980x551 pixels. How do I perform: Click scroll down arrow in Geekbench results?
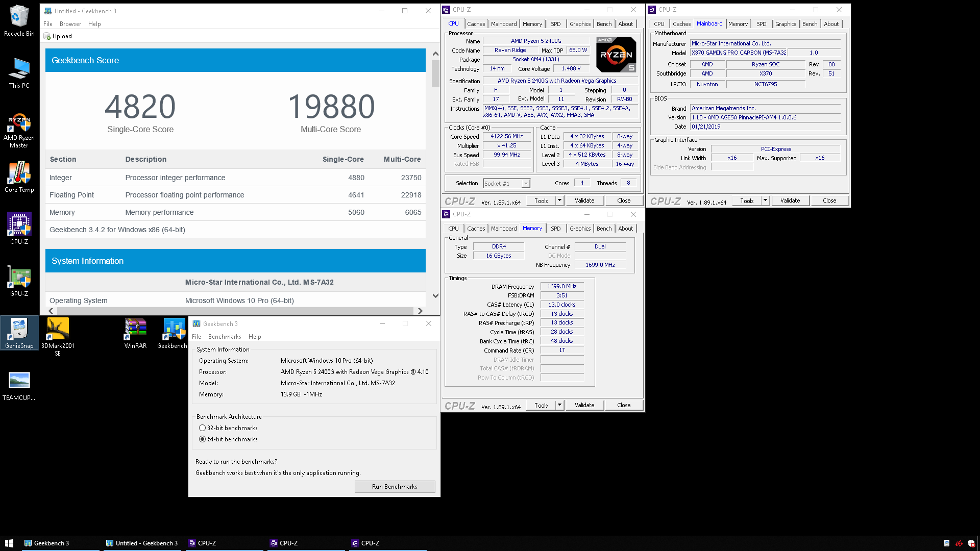(435, 295)
